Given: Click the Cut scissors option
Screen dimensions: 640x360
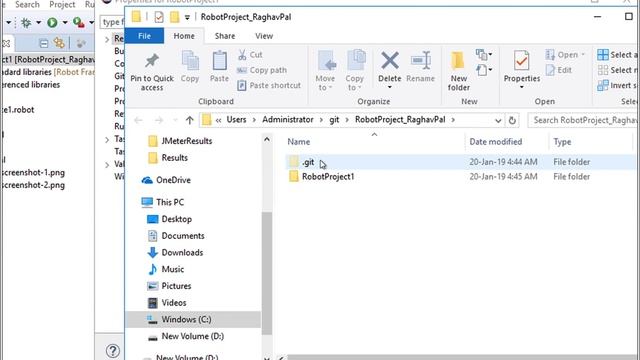Looking at the screenshot, I should [250, 55].
